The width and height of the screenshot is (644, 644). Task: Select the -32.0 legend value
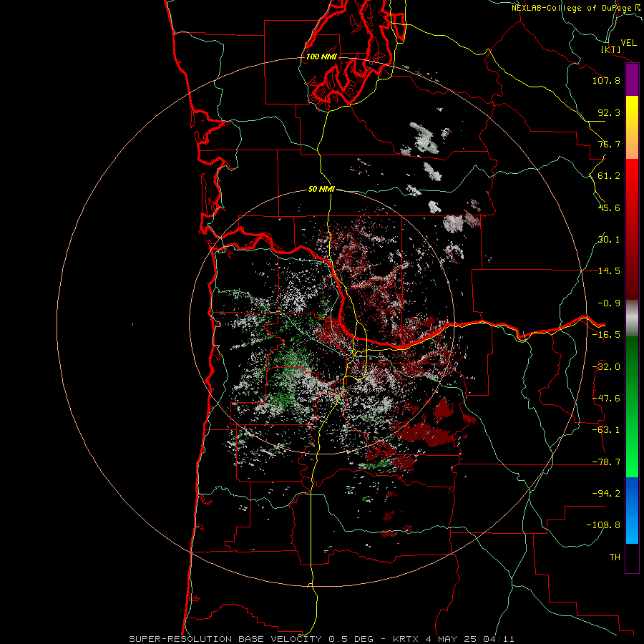(606, 367)
